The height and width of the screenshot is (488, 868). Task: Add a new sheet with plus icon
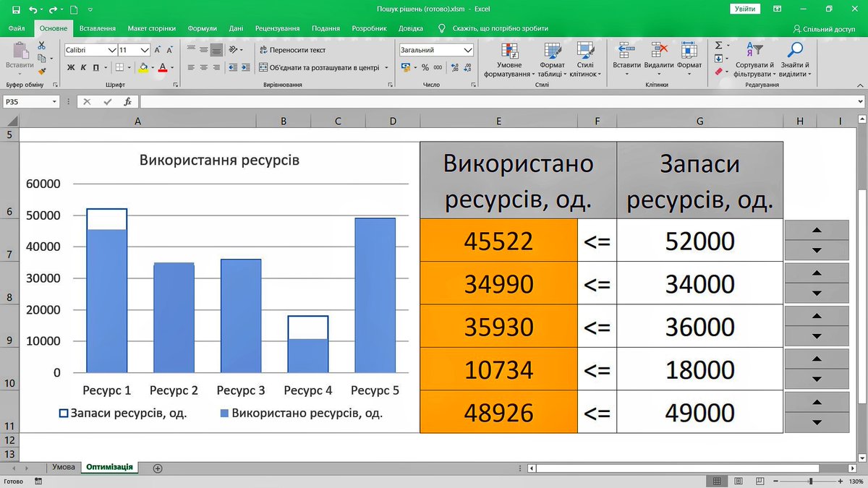click(158, 468)
